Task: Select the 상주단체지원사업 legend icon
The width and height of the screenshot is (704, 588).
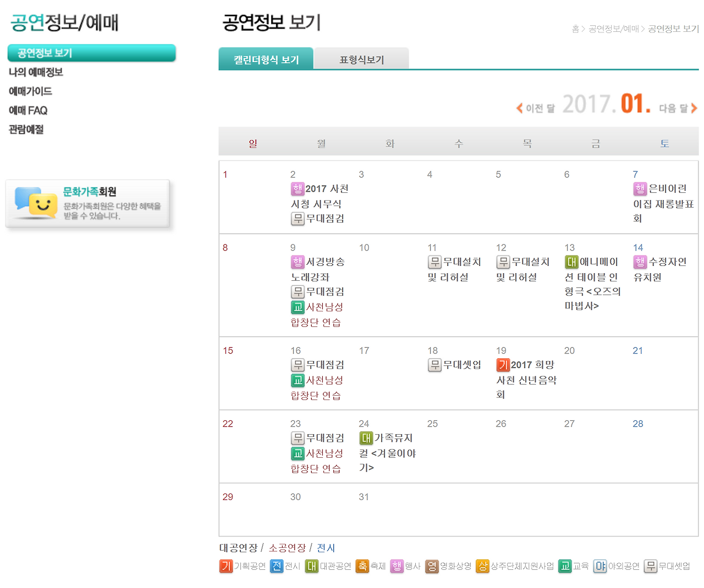Action: click(x=483, y=566)
